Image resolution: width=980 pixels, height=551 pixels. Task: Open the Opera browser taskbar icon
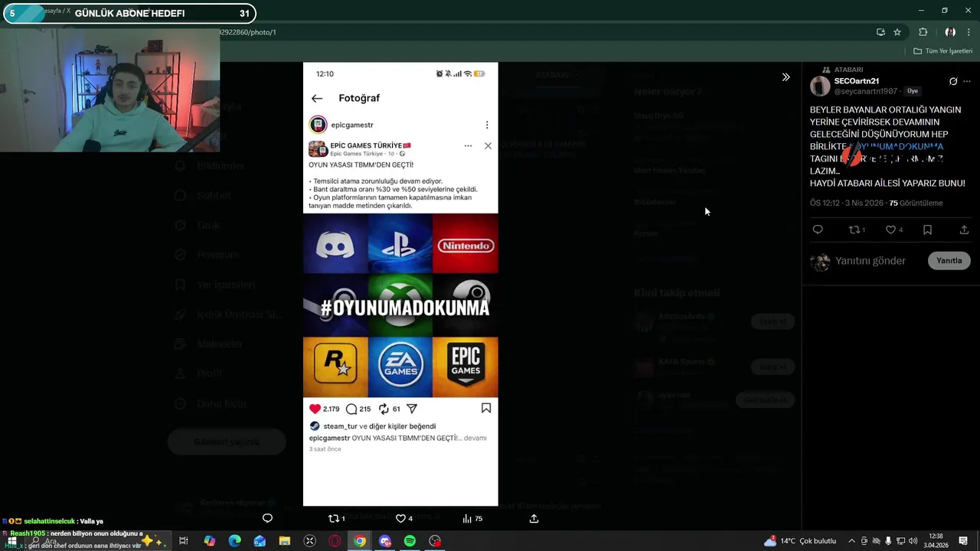(x=335, y=541)
